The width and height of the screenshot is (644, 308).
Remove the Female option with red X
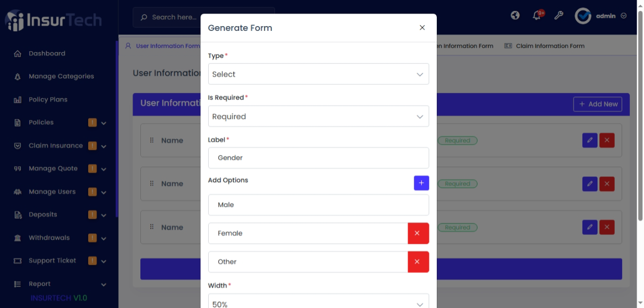418,233
